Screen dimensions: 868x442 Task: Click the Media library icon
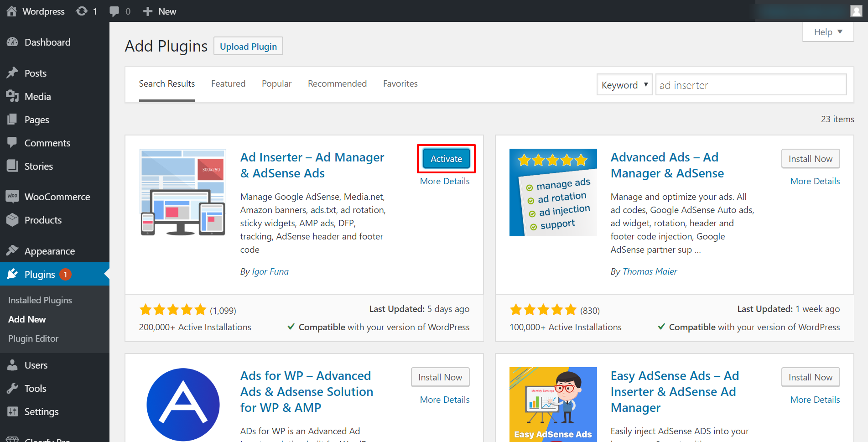(x=12, y=96)
